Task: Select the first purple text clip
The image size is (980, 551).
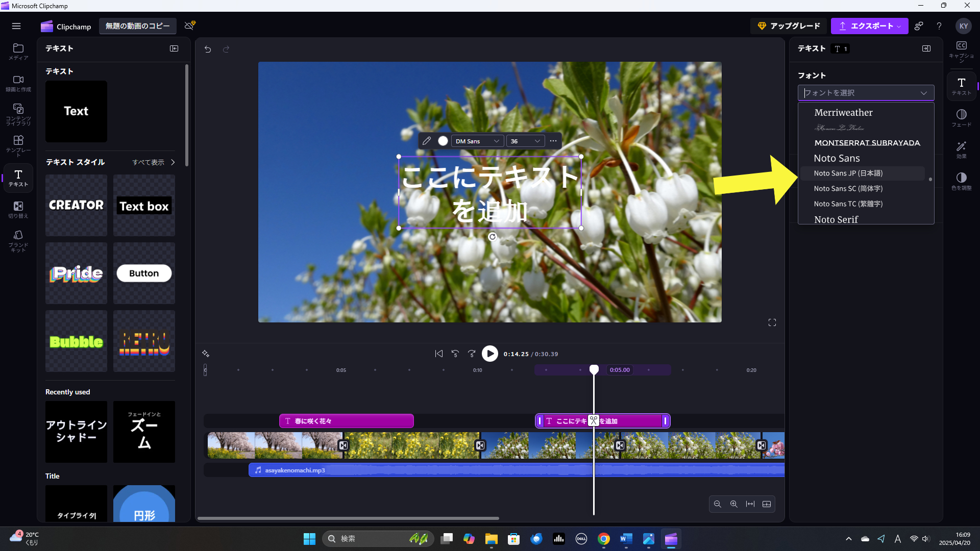Action: tap(346, 421)
